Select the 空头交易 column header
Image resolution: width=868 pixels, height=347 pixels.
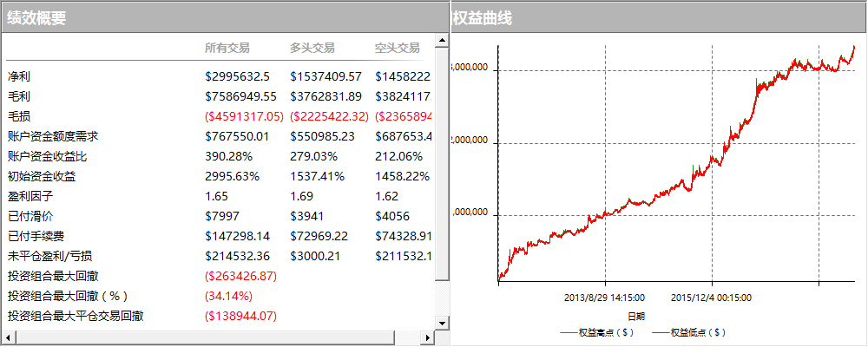tap(397, 48)
